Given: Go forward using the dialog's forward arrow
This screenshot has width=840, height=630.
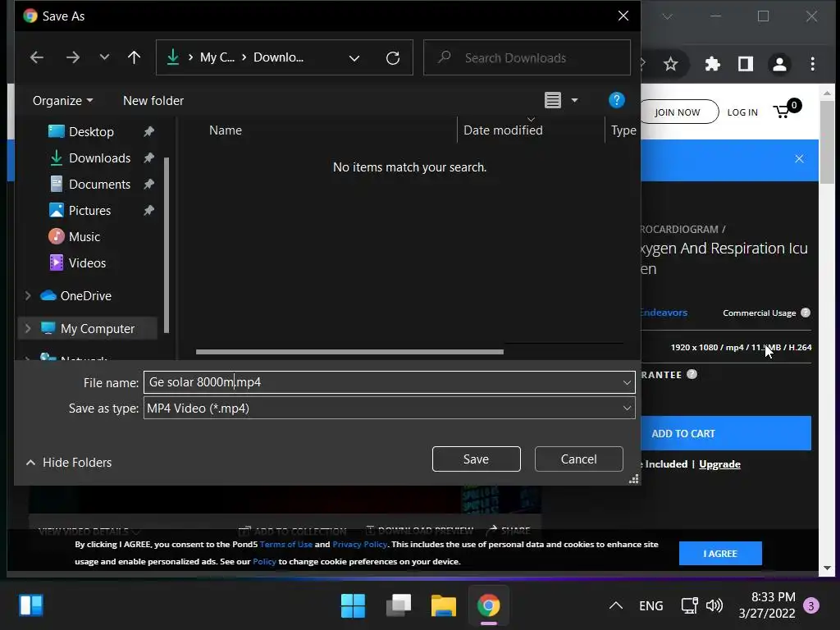Looking at the screenshot, I should [x=72, y=57].
